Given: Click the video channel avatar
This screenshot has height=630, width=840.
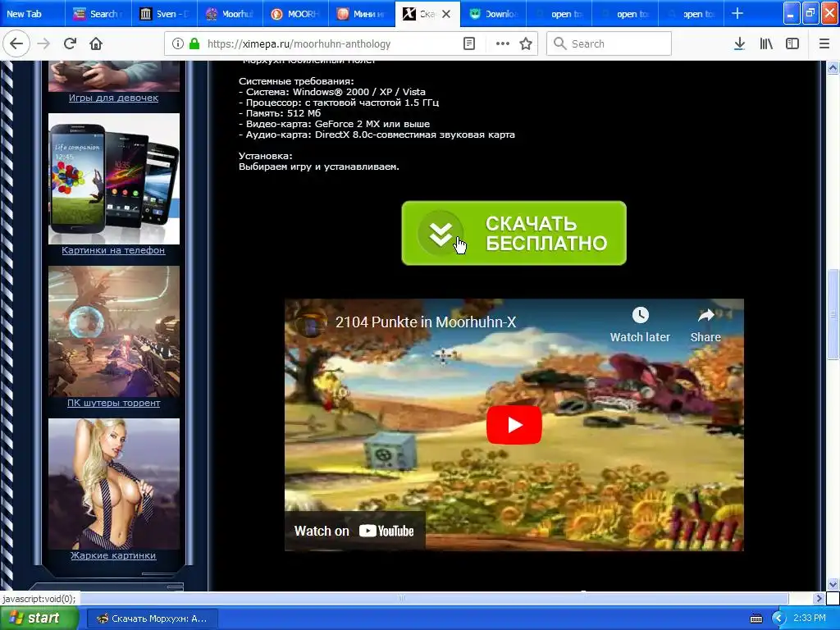Looking at the screenshot, I should (x=310, y=322).
